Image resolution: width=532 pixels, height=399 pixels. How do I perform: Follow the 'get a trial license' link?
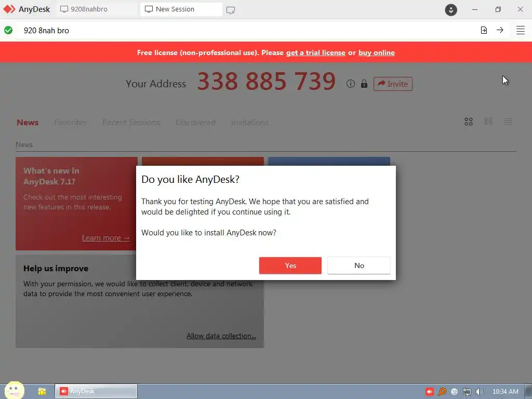[x=315, y=52]
